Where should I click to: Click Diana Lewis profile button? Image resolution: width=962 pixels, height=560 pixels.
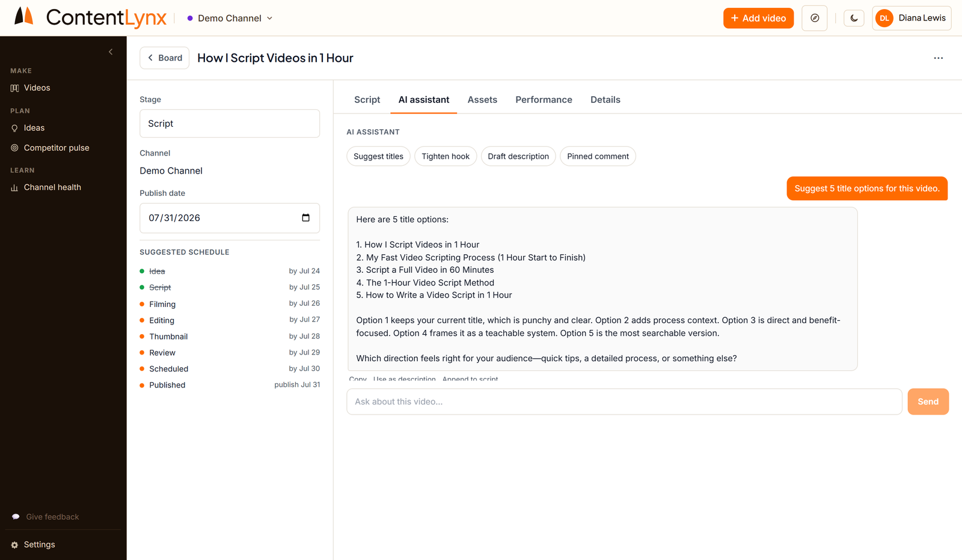point(911,18)
